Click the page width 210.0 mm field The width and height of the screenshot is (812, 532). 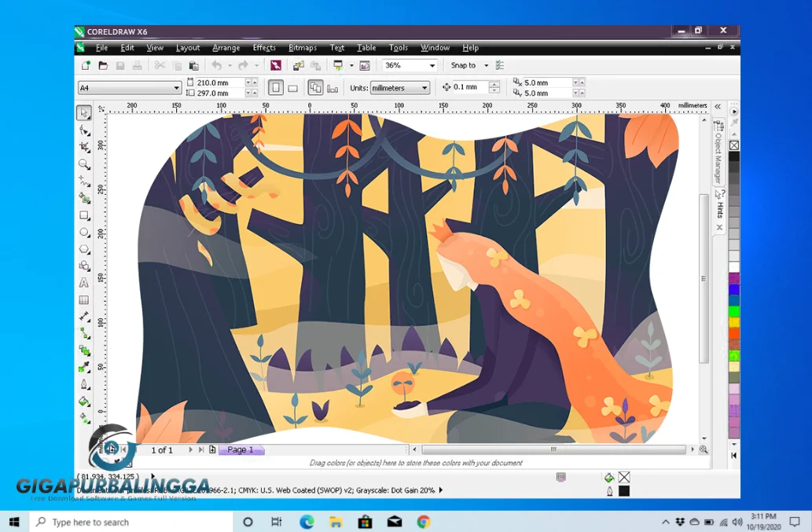click(x=220, y=83)
